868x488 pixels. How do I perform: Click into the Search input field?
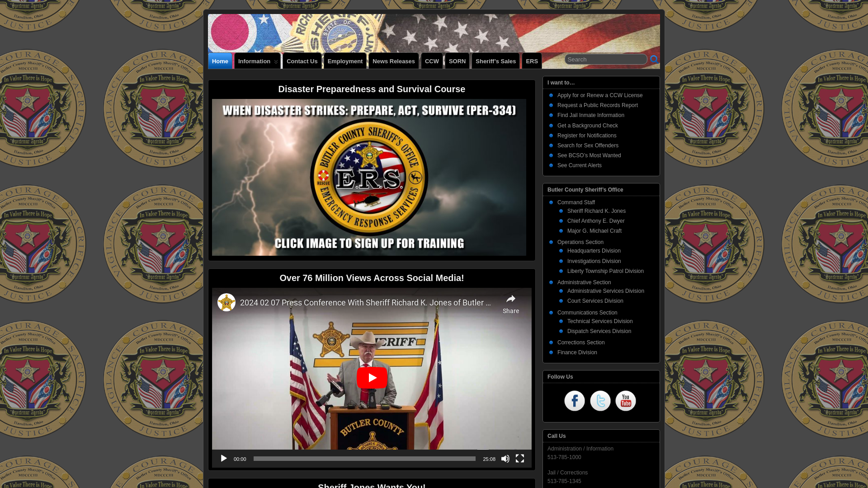tap(606, 59)
